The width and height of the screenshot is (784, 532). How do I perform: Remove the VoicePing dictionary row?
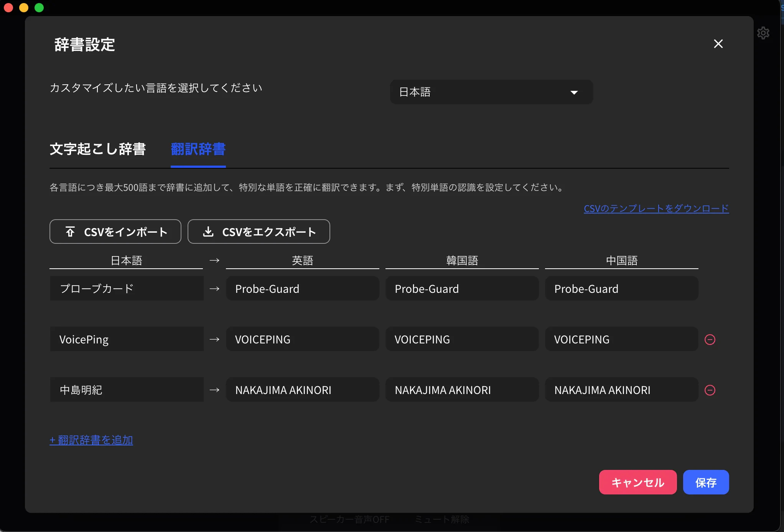coord(710,339)
